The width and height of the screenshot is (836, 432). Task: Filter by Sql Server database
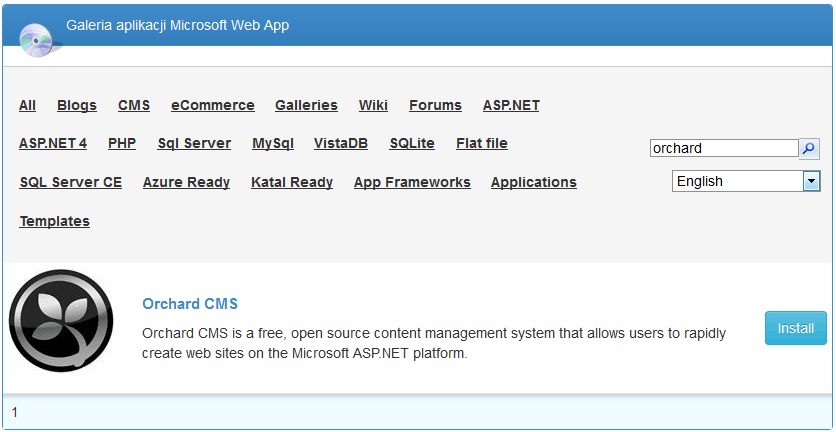[194, 143]
